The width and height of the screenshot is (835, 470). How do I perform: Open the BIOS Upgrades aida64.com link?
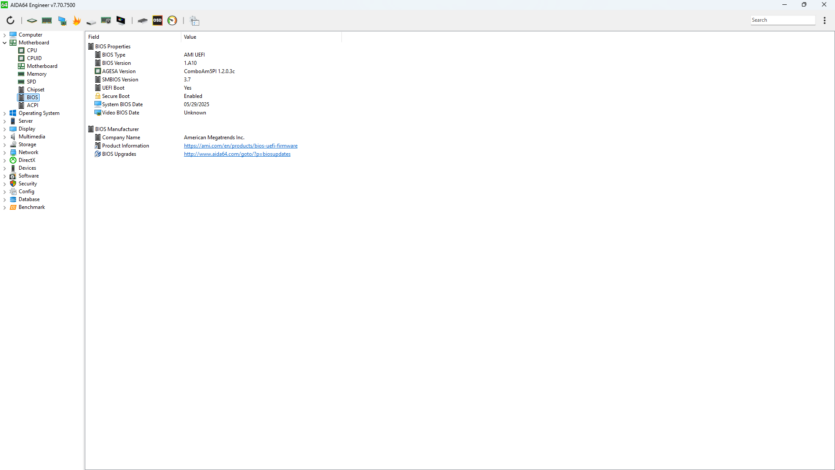coord(236,154)
